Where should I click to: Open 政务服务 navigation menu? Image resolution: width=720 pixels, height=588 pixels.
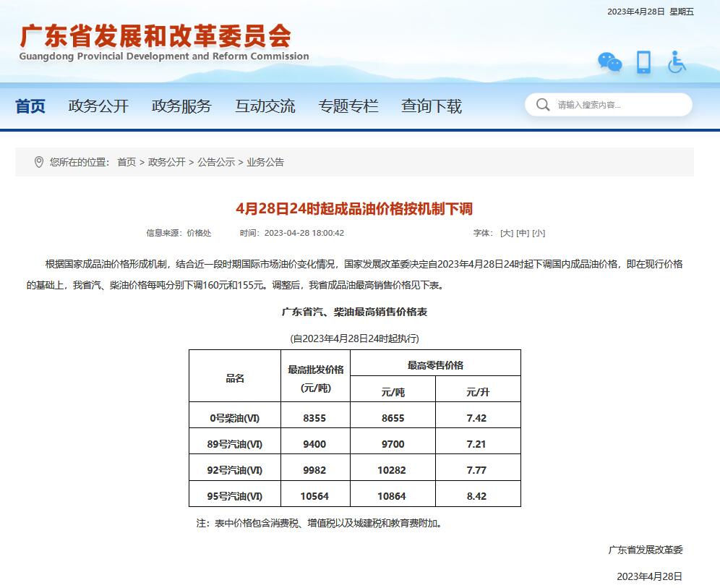[x=181, y=106]
